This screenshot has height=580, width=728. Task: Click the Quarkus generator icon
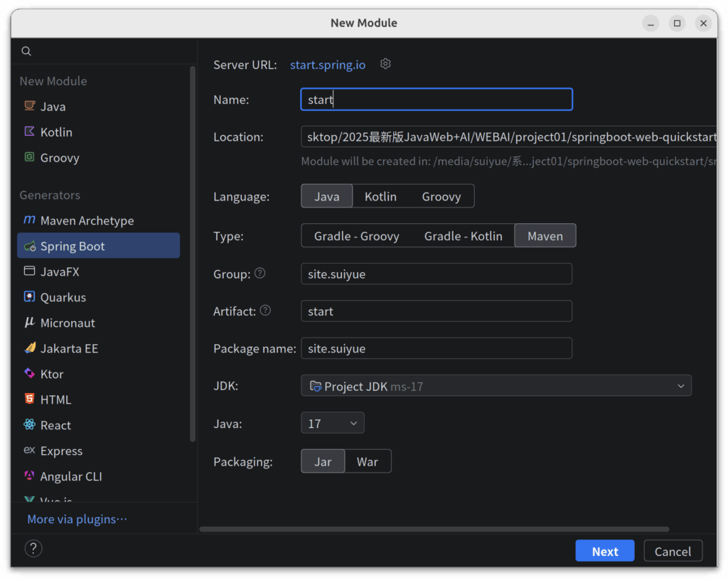tap(29, 297)
